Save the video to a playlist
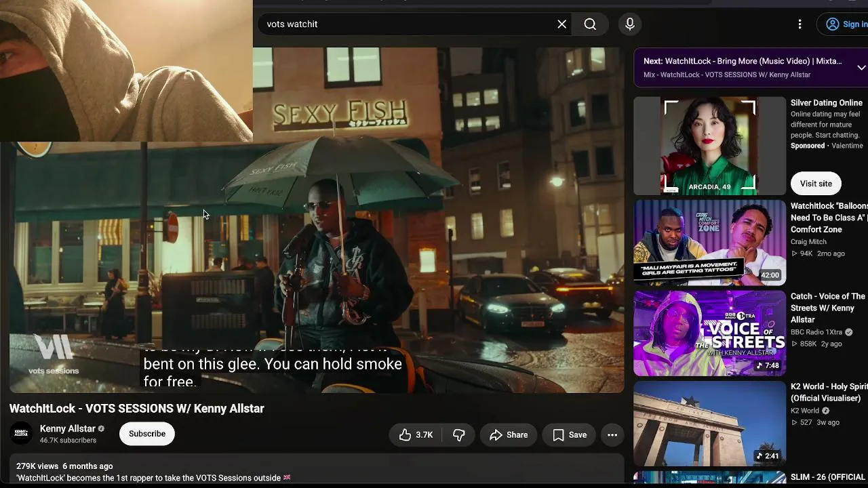 (x=570, y=435)
